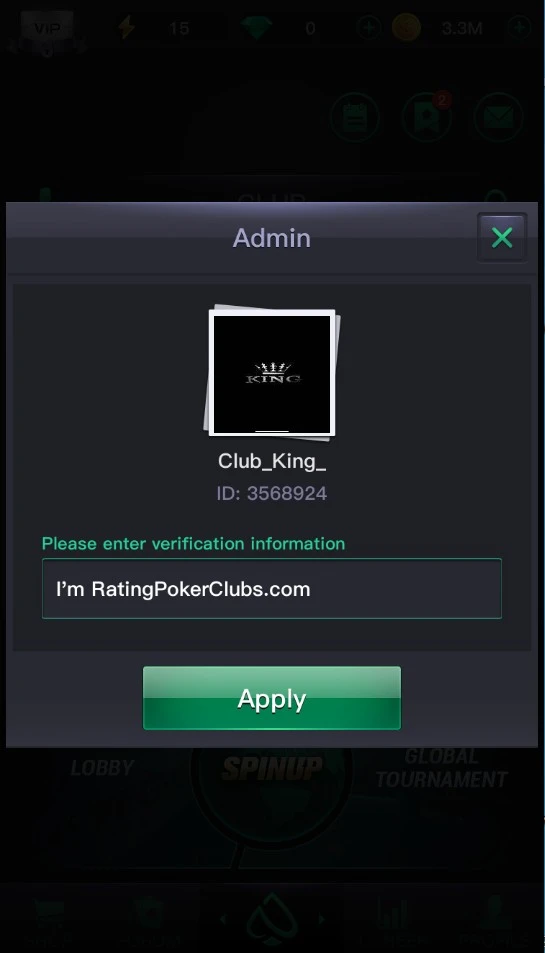The height and width of the screenshot is (953, 545).
Task: Select the LOBBY option
Action: point(102,768)
